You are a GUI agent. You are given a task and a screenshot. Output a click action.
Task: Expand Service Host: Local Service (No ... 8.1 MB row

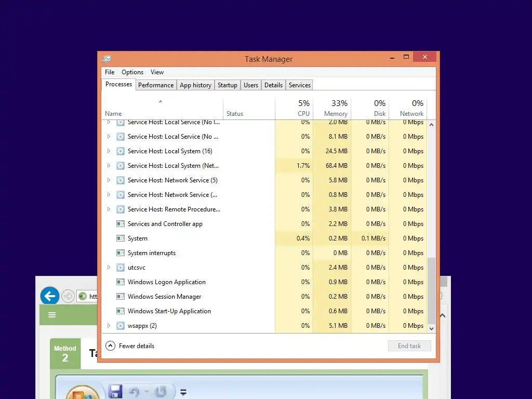point(109,137)
